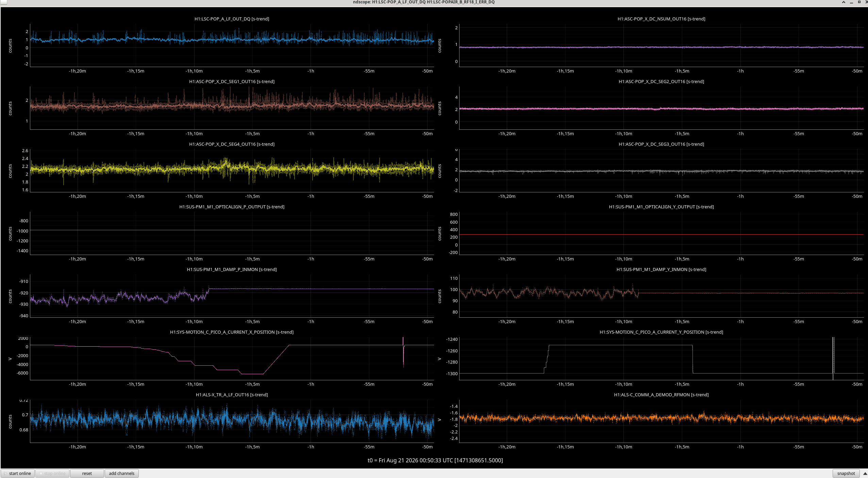Click the stop online button
This screenshot has width=868, height=478.
pos(52,473)
